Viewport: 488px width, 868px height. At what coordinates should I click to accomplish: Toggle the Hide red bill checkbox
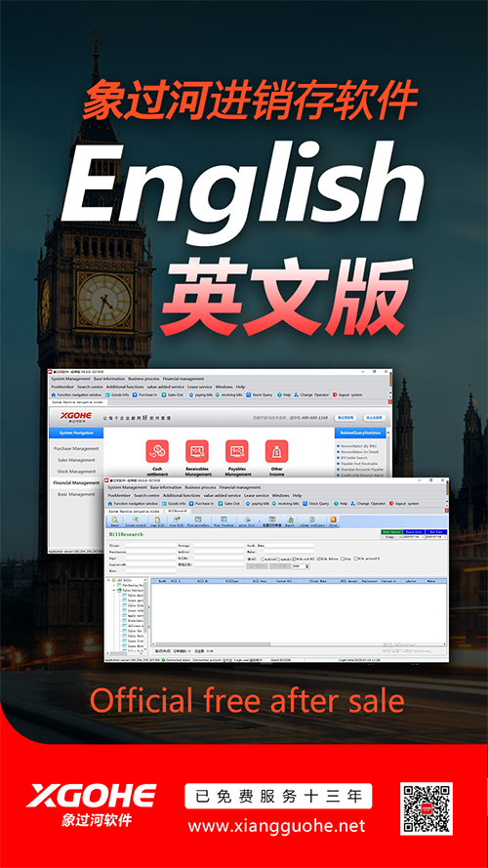294,558
